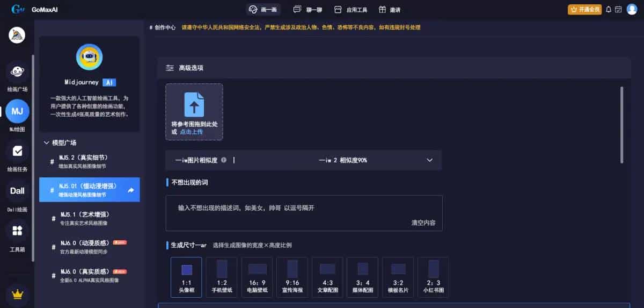Open 绘画任务 checkmark icon
Screen dimensions: 644x308
click(17, 152)
